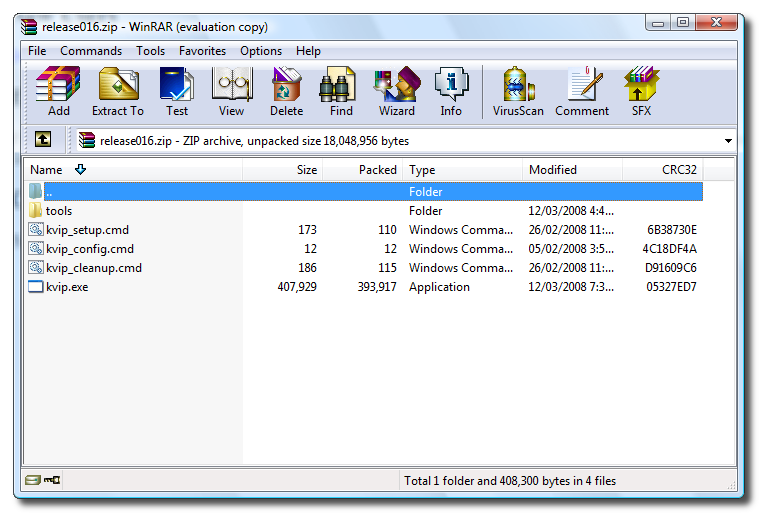The image size is (759, 513).
Task: Click modified date 12/03/2008 4:4...
Action: click(x=571, y=211)
